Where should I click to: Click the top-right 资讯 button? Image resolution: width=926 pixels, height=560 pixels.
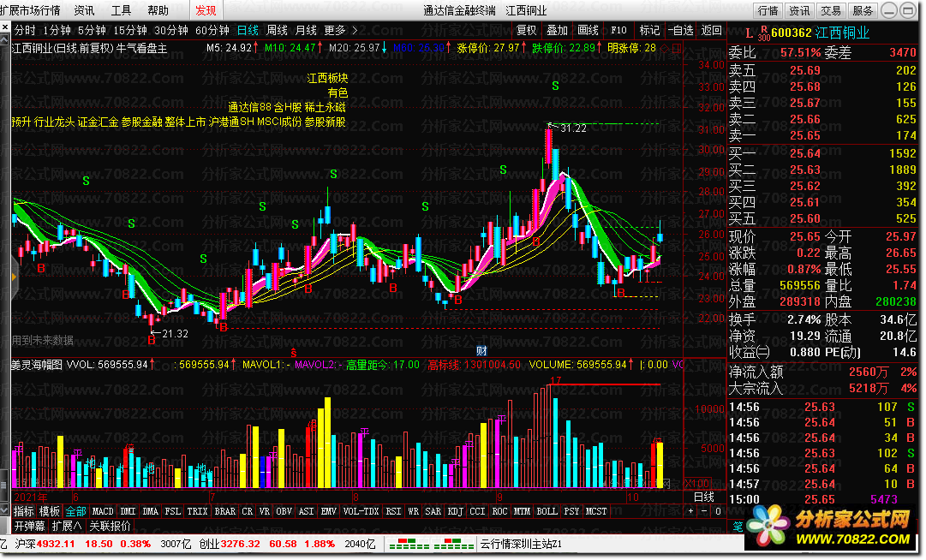coord(799,10)
